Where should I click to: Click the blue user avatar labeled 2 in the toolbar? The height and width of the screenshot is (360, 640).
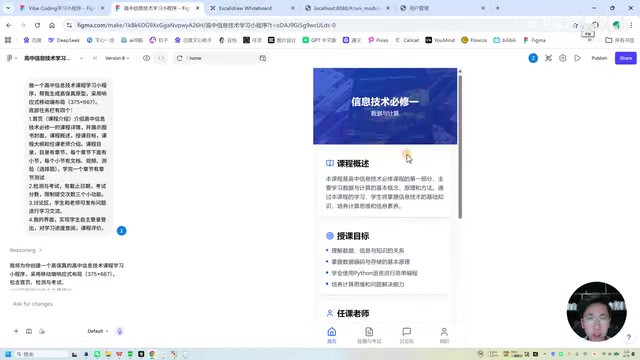(x=533, y=58)
